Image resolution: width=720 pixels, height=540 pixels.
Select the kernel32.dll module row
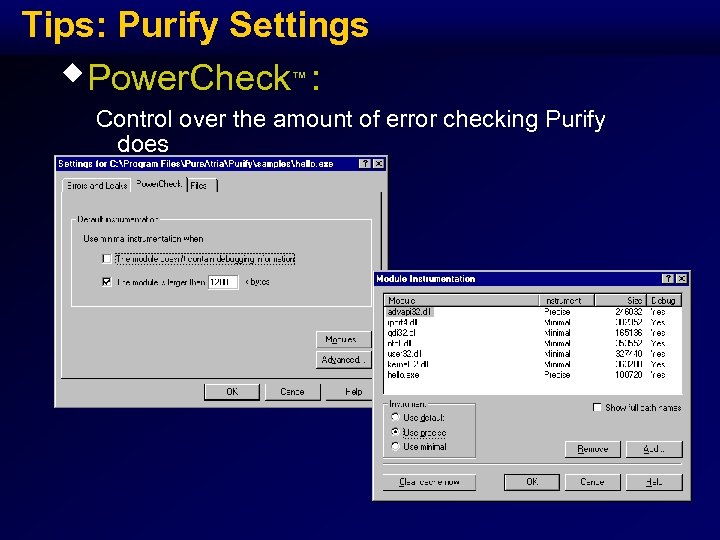(x=533, y=365)
